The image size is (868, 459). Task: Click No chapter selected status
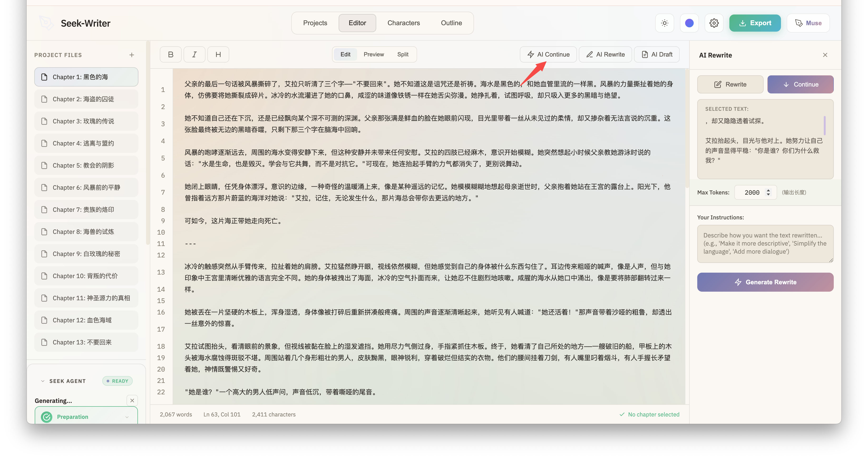click(x=649, y=414)
